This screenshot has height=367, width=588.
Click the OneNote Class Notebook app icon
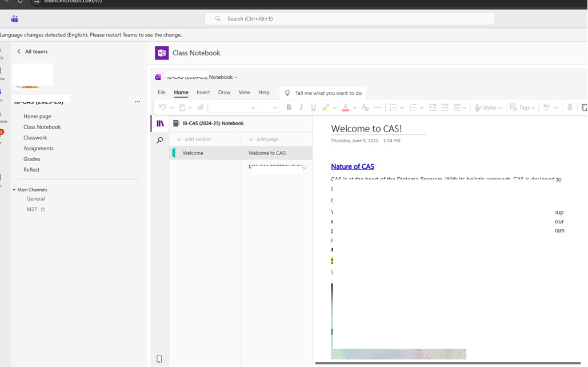point(162,53)
